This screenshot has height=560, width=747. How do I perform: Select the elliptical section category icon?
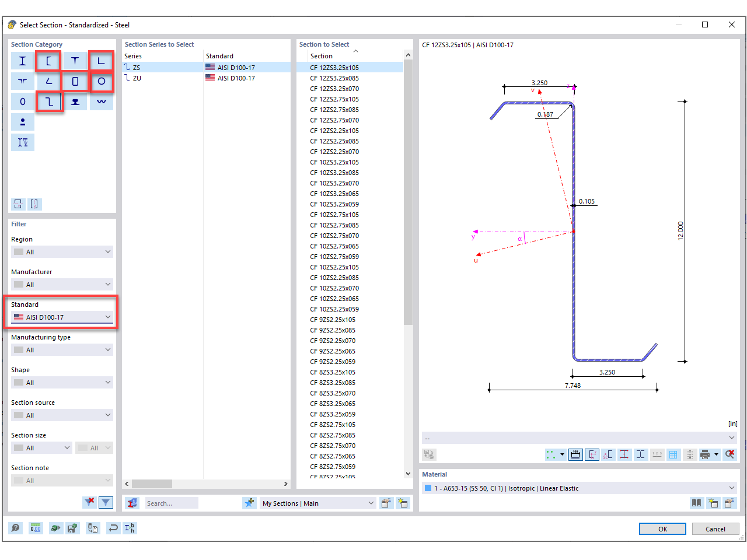pyautogui.click(x=22, y=101)
